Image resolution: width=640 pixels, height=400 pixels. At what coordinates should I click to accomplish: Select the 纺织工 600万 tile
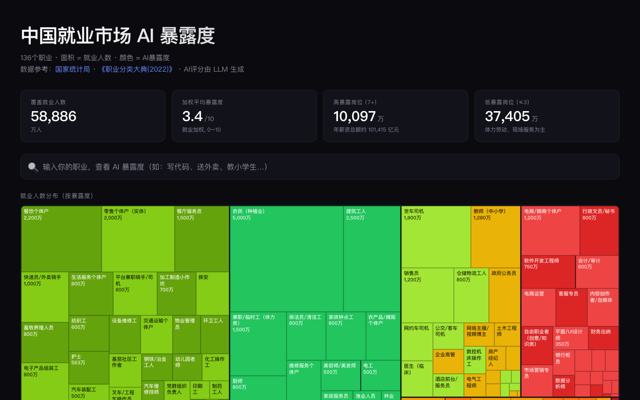(x=89, y=333)
